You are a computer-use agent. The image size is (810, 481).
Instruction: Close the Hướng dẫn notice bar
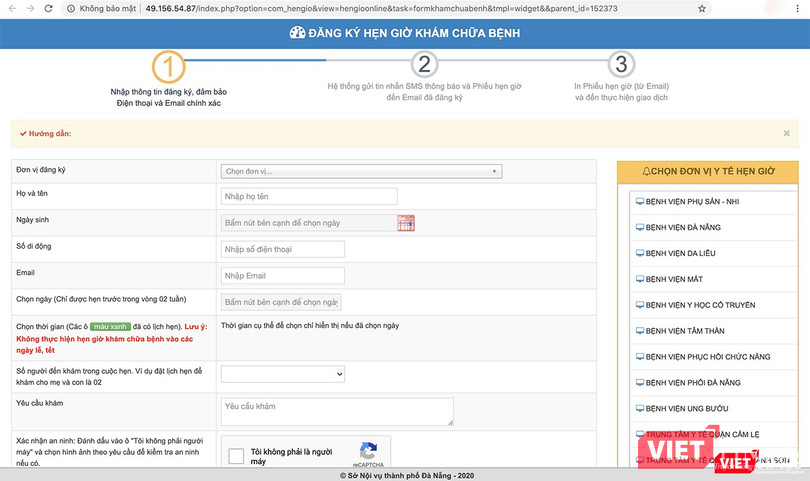786,133
